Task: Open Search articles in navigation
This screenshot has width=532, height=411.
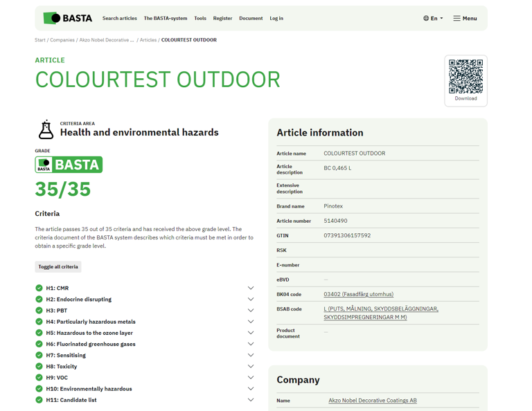Action: 120,19
